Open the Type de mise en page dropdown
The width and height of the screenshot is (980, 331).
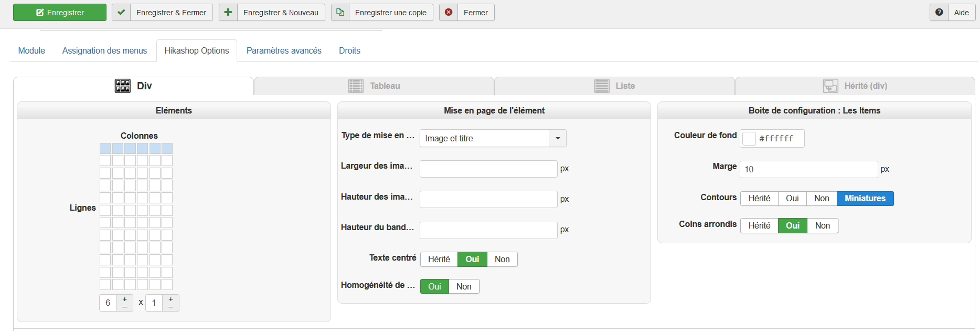click(x=558, y=138)
